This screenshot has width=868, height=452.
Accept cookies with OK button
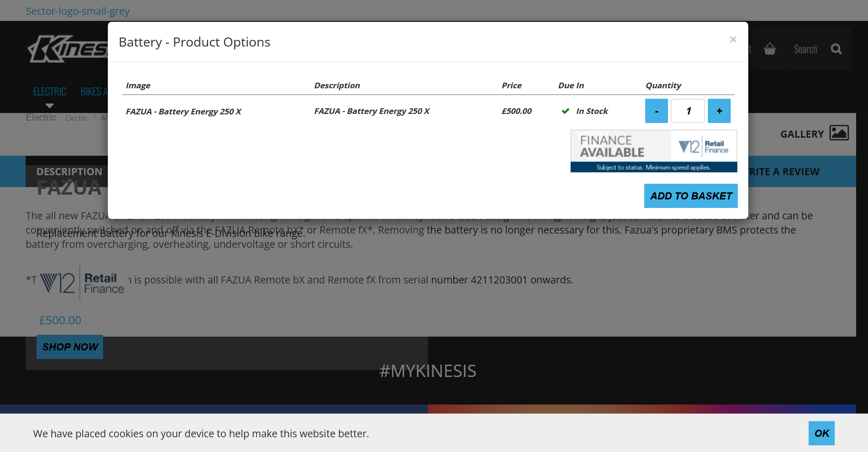821,433
